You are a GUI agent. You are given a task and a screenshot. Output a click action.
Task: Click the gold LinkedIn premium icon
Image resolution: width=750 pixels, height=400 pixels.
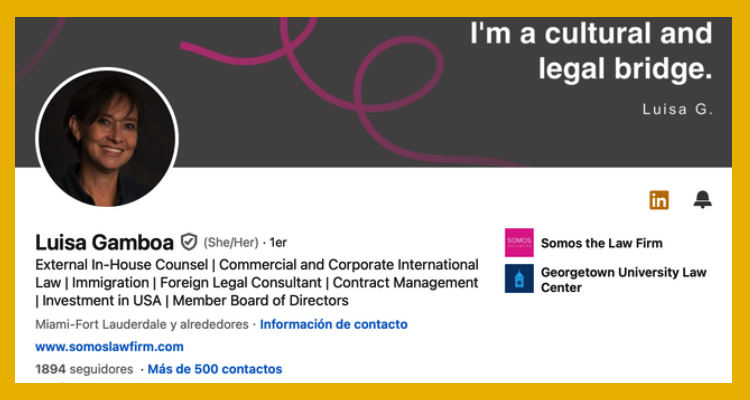click(659, 200)
